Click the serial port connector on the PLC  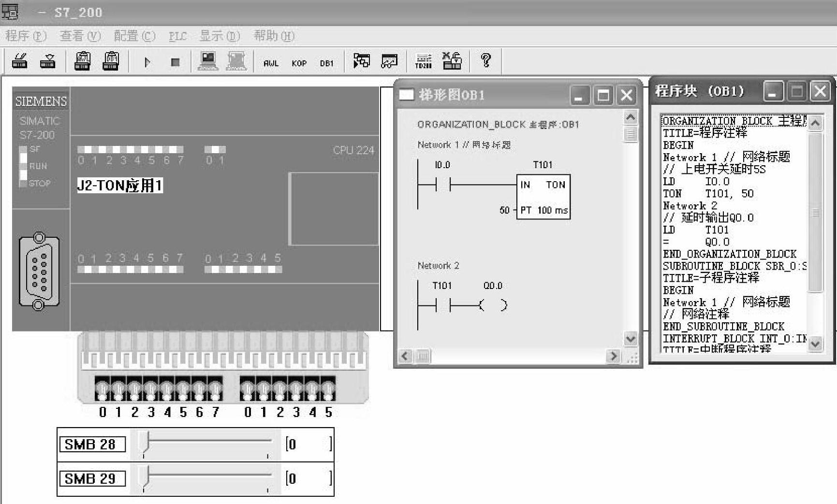point(39,272)
